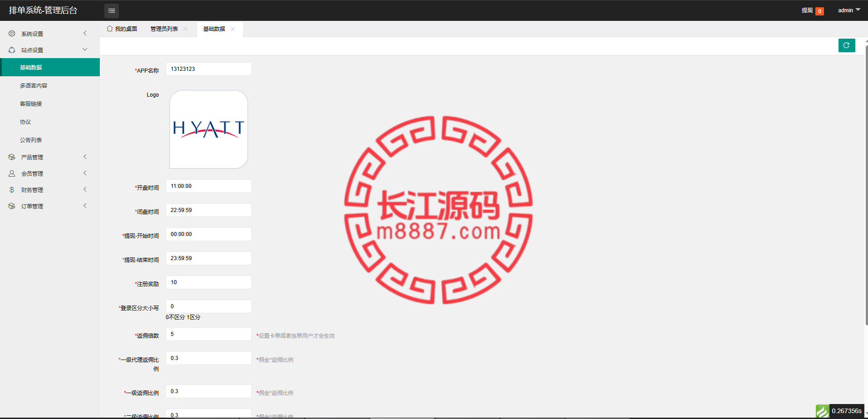Click the Finance Management dollar icon
The height and width of the screenshot is (419, 868).
click(12, 190)
